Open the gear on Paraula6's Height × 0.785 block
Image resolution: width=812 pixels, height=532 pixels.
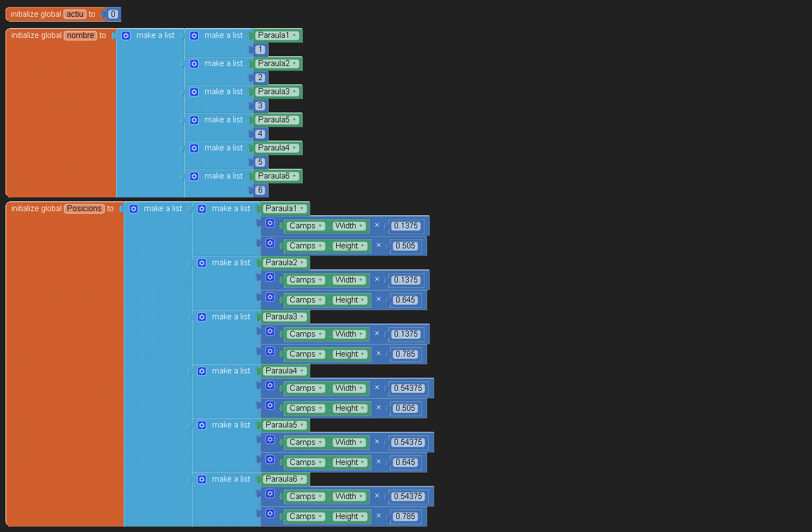(270, 514)
